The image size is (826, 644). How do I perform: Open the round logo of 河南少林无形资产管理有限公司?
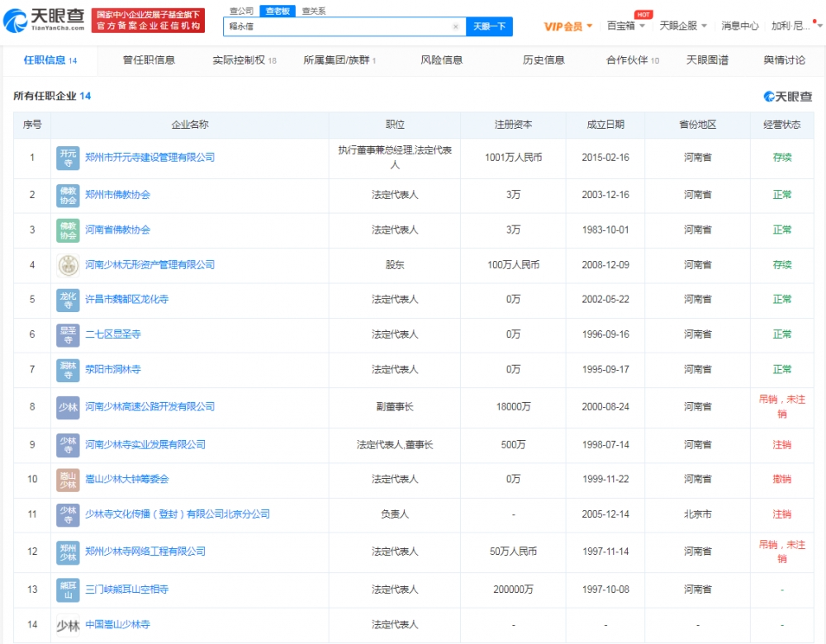tap(68, 265)
